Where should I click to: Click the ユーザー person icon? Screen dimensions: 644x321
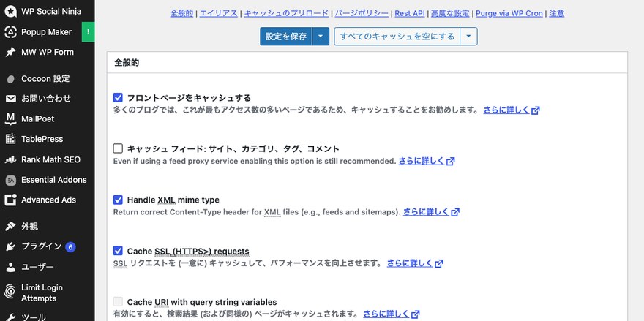11,267
